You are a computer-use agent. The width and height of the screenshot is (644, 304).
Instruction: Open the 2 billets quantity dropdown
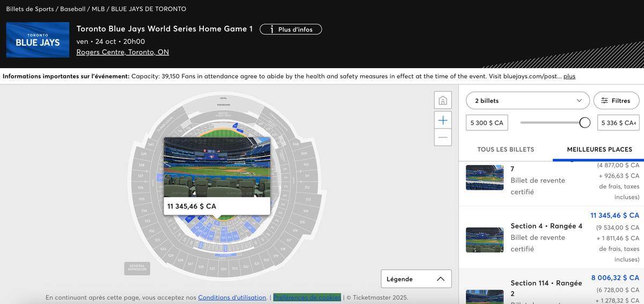pyautogui.click(x=524, y=101)
